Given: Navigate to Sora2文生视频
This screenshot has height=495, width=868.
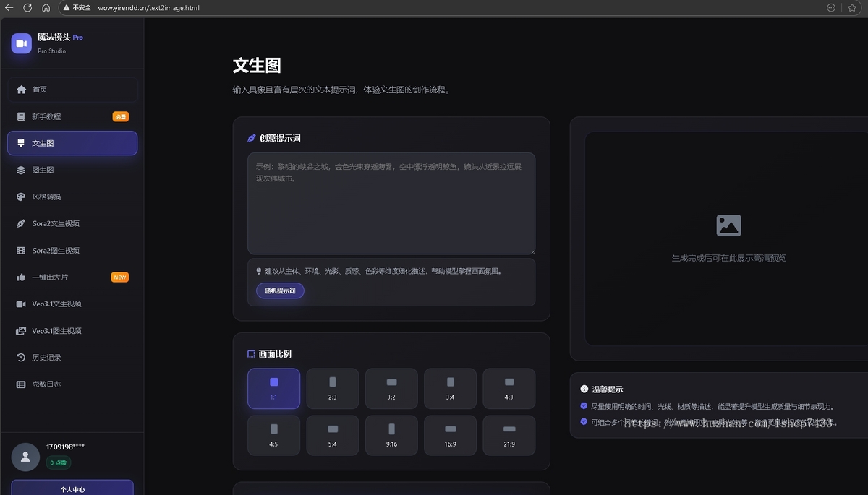Looking at the screenshot, I should [72, 223].
